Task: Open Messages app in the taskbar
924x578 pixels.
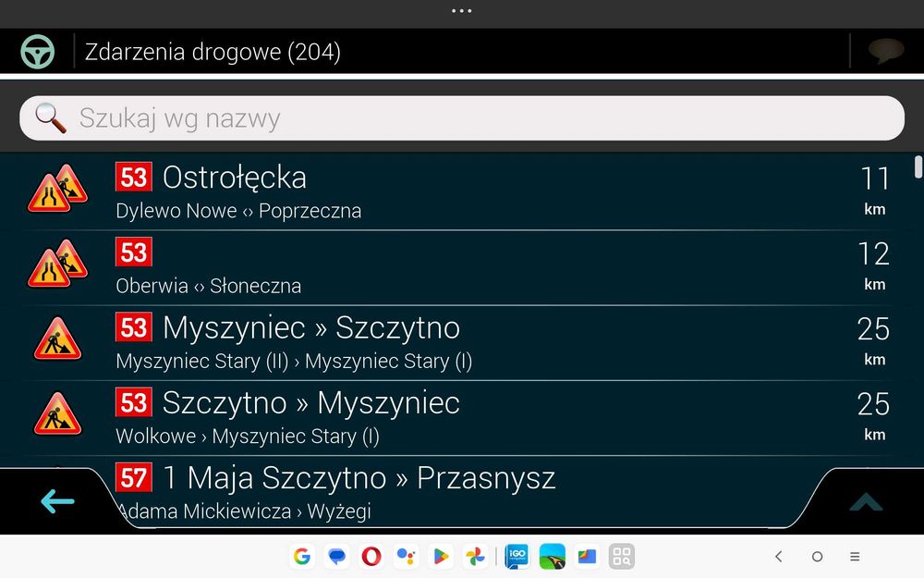Action: point(336,556)
